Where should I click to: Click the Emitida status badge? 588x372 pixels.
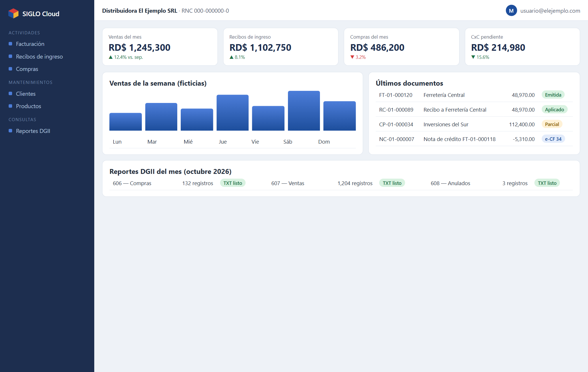[553, 95]
